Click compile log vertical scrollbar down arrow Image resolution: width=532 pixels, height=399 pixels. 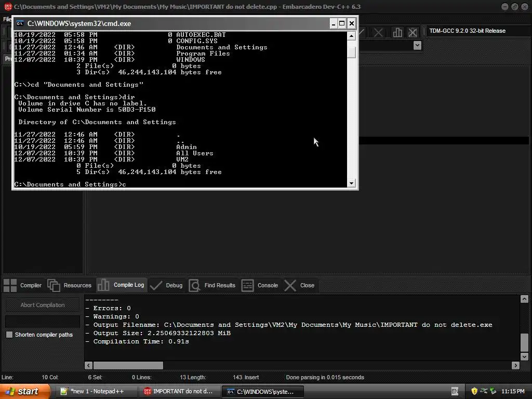(x=524, y=356)
